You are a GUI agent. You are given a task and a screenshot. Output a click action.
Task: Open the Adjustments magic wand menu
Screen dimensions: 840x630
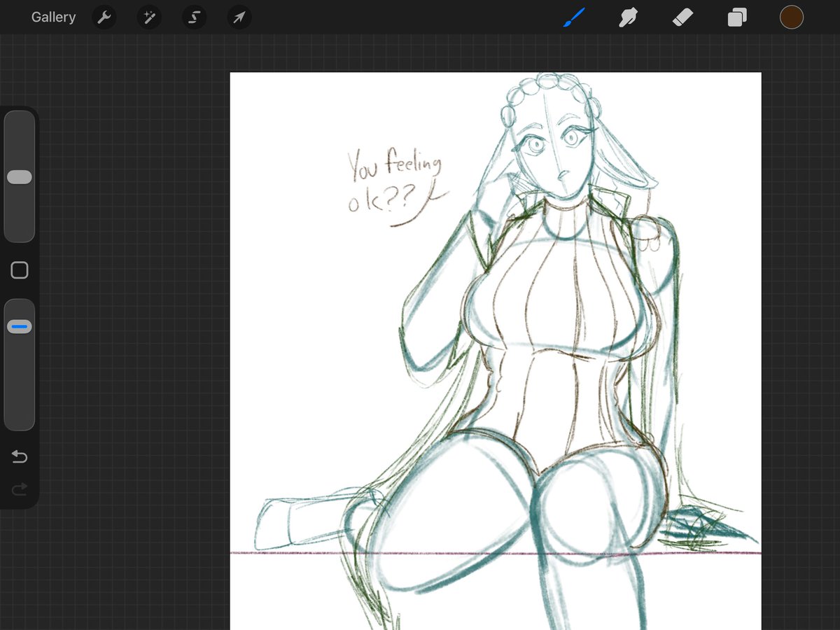click(x=149, y=17)
